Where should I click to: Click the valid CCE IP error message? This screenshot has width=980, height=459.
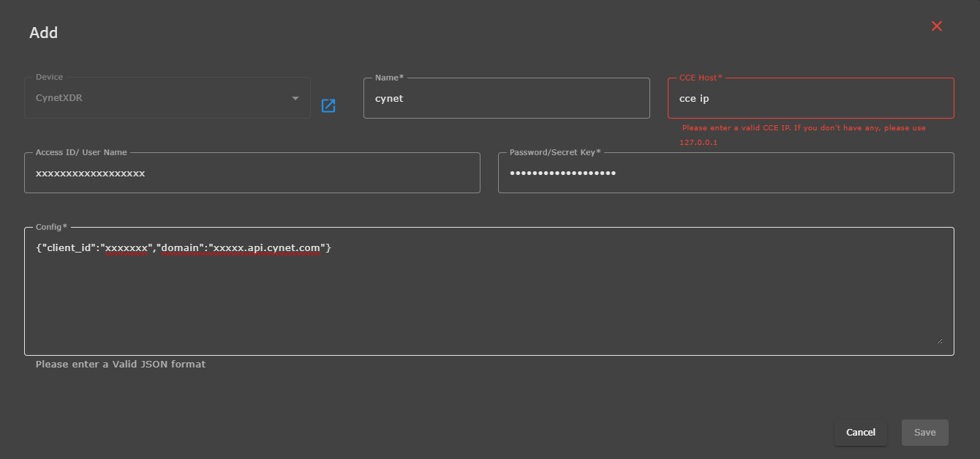[802, 135]
